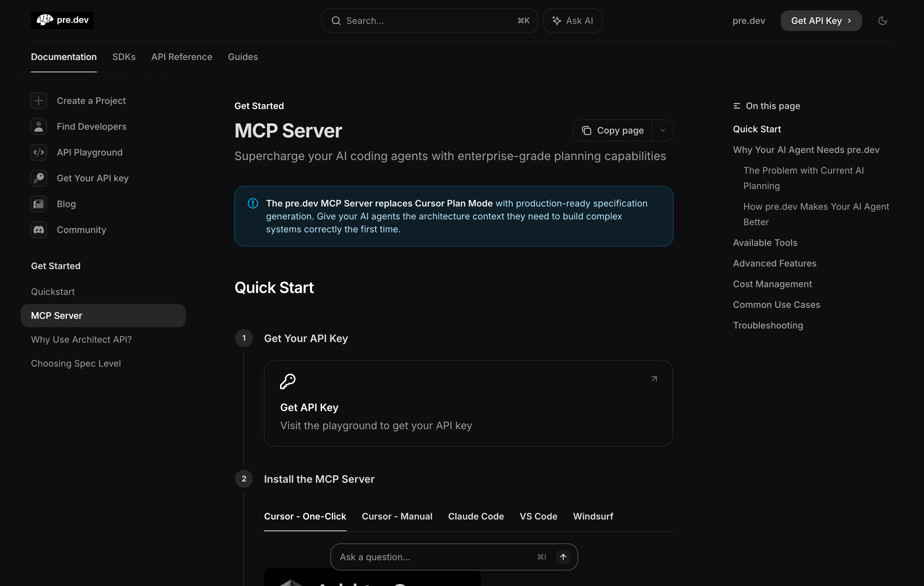Viewport: 924px width, 586px height.
Task: Open the Ask AI assistant
Action: [x=573, y=21]
